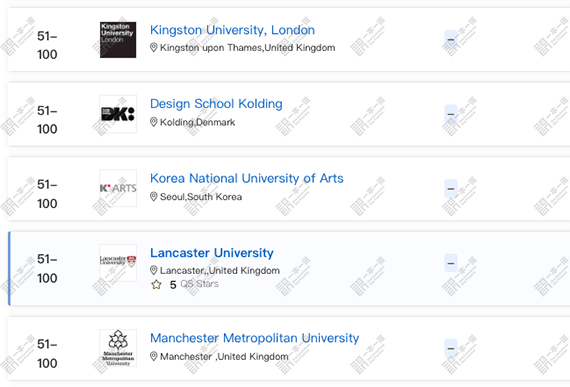Click location pin icon beside Kolding, Denmark
Image resolution: width=570 pixels, height=387 pixels.
coord(153,122)
